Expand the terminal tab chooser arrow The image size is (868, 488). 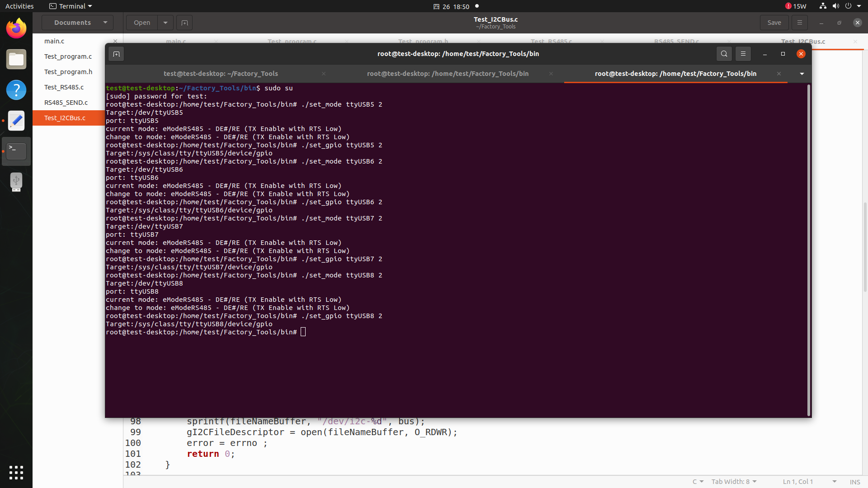click(802, 74)
